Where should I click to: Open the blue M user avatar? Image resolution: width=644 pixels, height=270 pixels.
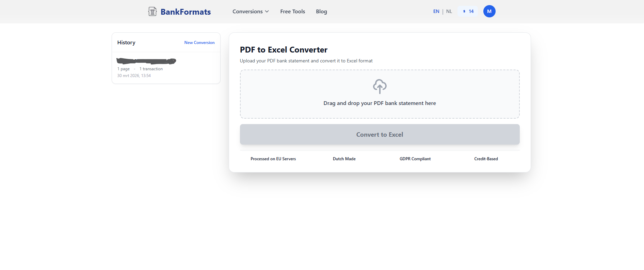coord(489,11)
